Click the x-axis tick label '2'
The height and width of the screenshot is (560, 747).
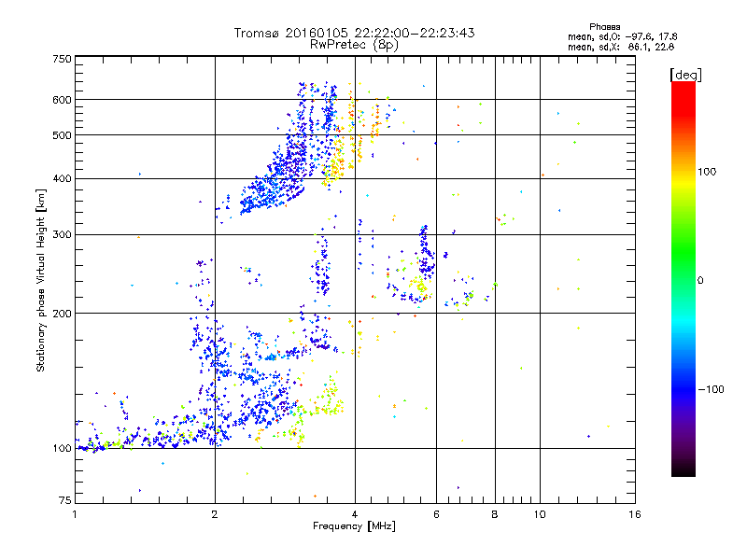coord(215,514)
